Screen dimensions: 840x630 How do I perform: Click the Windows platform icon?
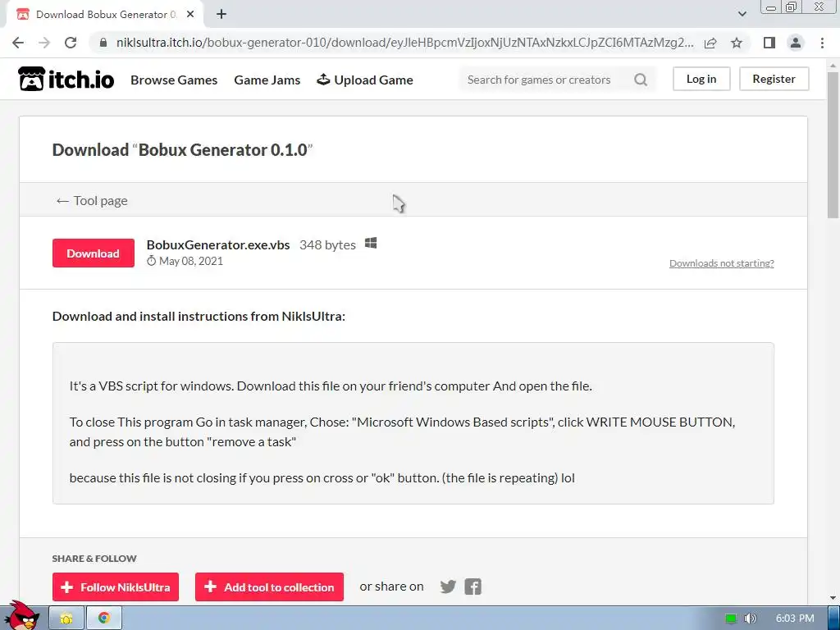tap(371, 244)
